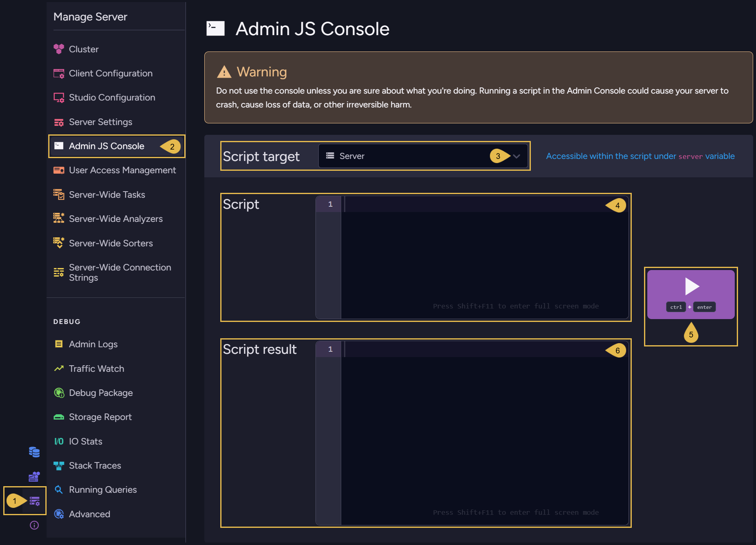Click the 'Script result' label

(x=259, y=349)
